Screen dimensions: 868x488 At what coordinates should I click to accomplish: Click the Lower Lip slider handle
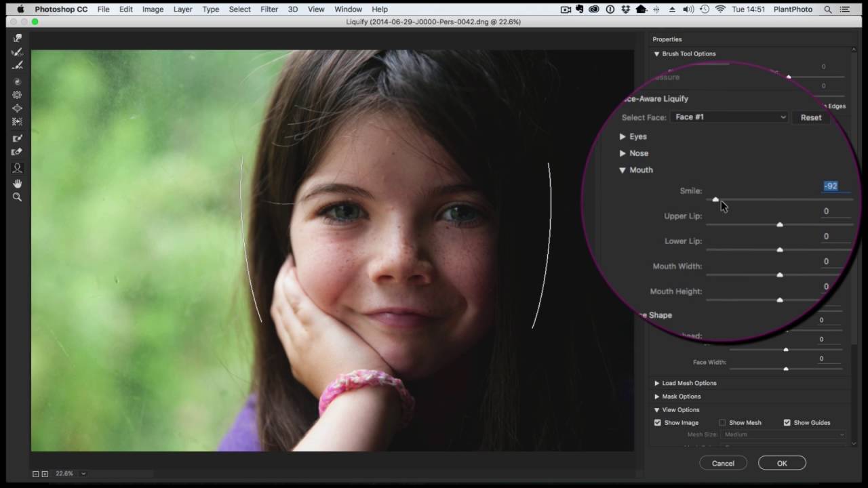pyautogui.click(x=780, y=249)
